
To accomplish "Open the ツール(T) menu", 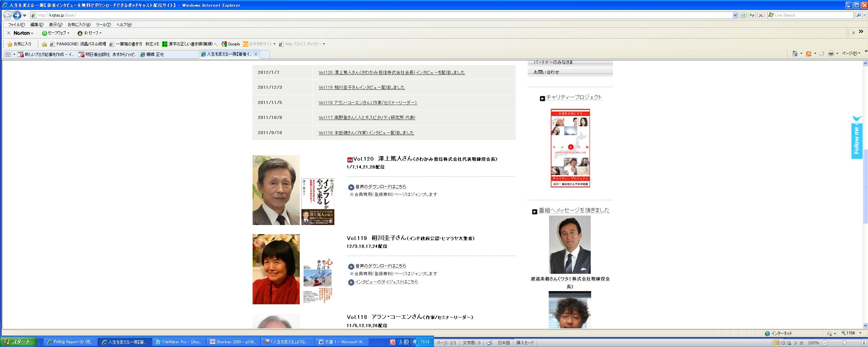I will pyautogui.click(x=103, y=24).
